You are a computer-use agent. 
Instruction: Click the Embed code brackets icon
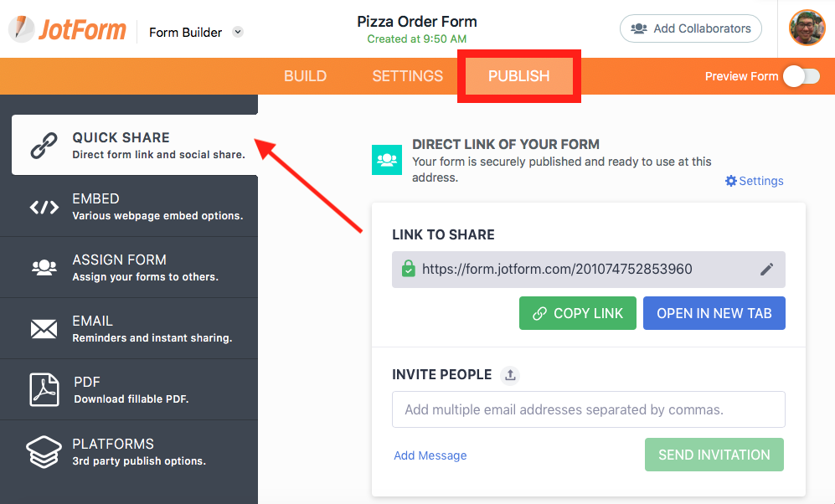pyautogui.click(x=44, y=207)
